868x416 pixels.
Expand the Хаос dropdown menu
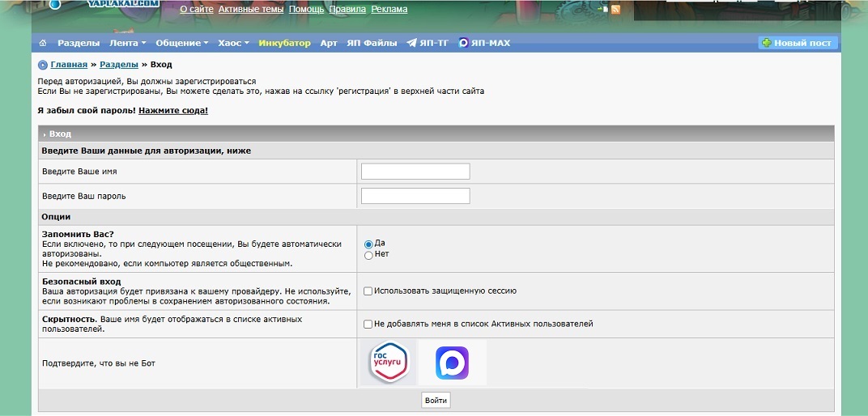[234, 43]
